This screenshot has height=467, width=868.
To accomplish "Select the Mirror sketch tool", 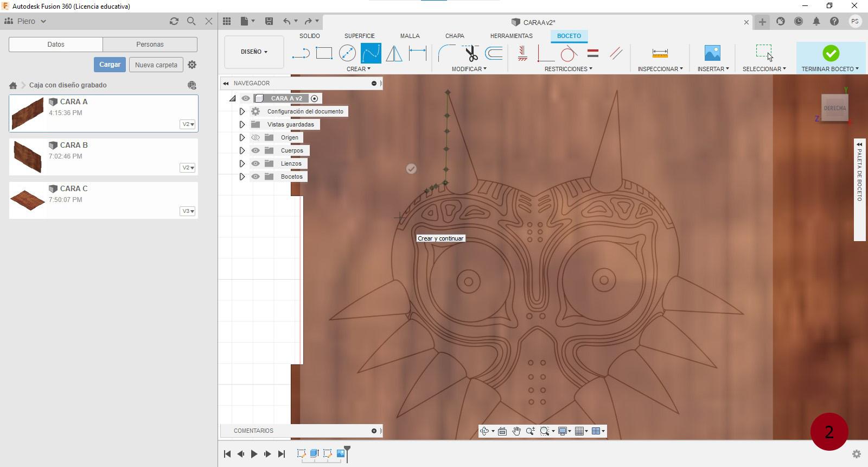I will coord(394,53).
